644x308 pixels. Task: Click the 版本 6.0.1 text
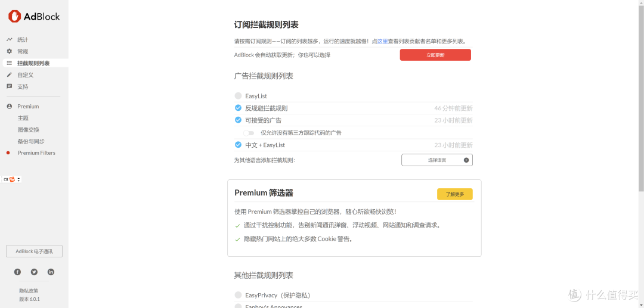(29, 299)
